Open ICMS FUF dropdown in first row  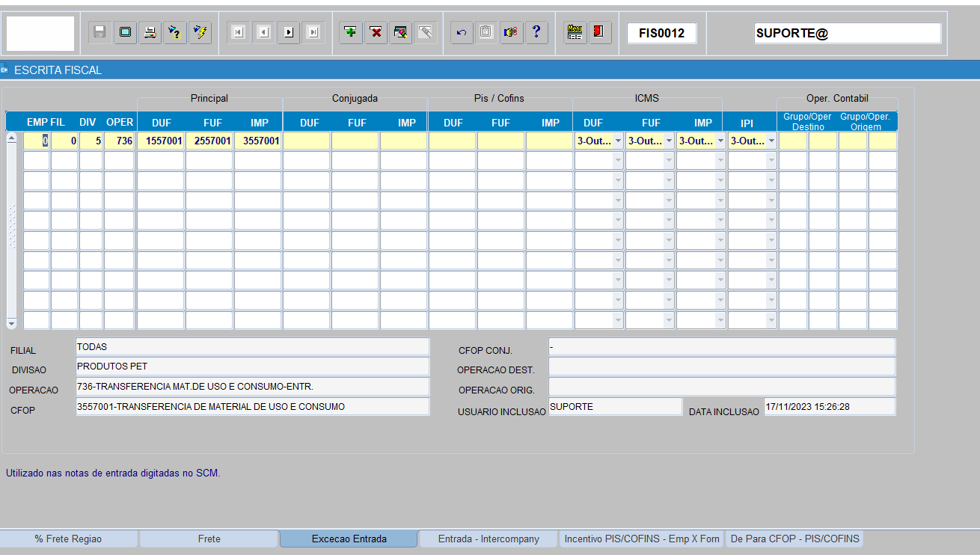point(669,141)
